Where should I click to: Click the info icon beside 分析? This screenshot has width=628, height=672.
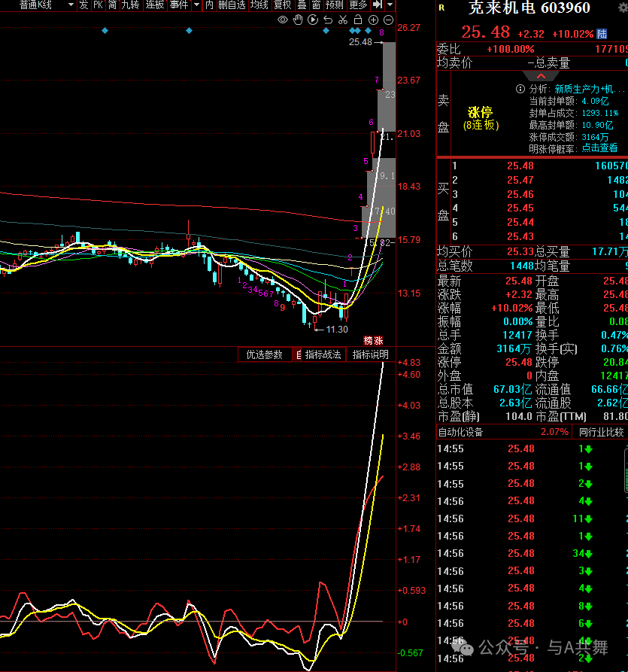coord(520,89)
